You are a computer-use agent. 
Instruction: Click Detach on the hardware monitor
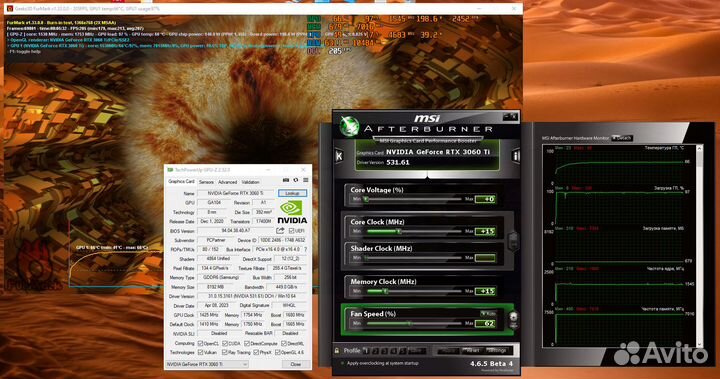622,138
